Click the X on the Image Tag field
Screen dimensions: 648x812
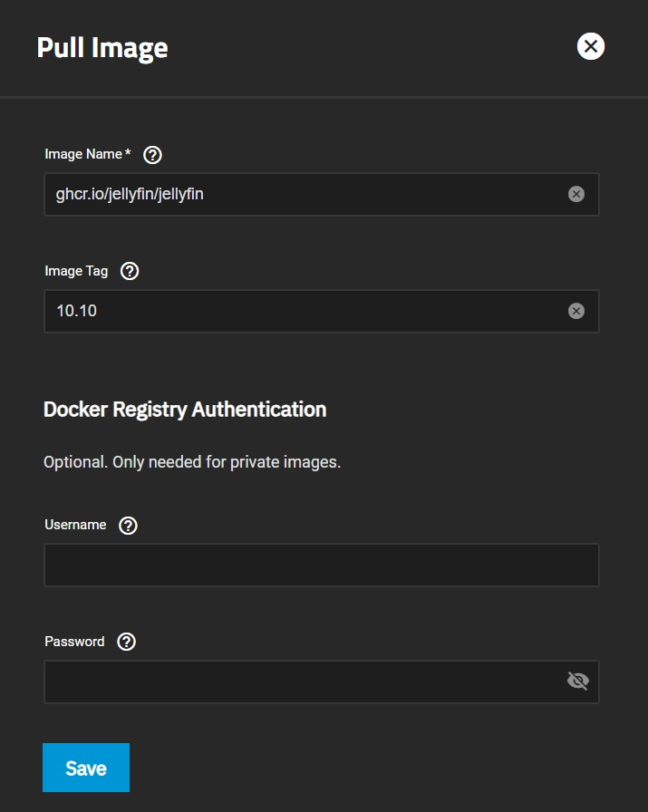(x=577, y=311)
